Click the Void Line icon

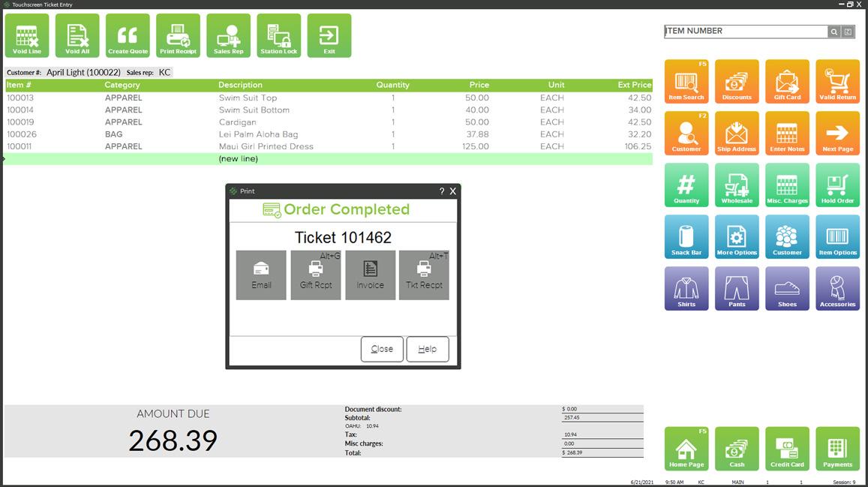27,35
